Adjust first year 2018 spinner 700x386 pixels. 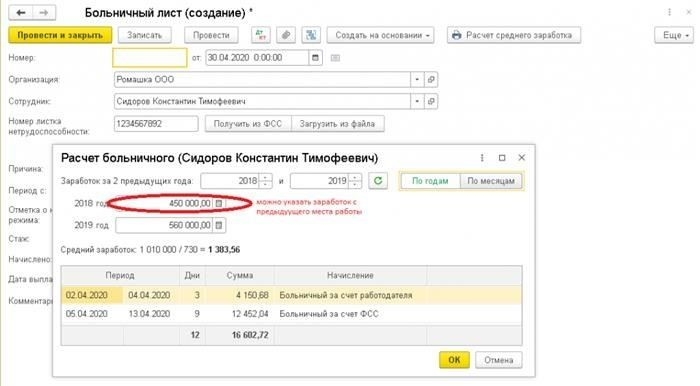[266, 181]
